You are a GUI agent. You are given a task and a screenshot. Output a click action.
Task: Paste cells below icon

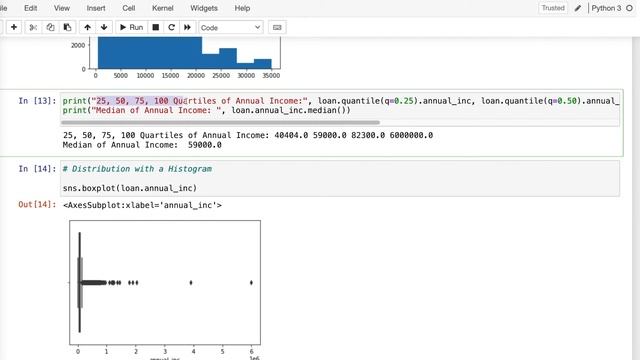tap(67, 27)
